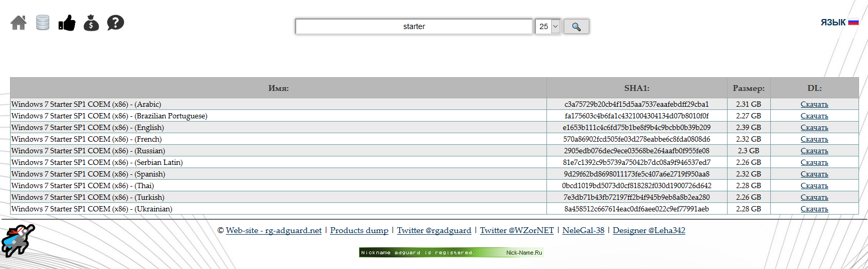Select the Windows 7 Starter (Arabic) name
Screen dimensions: 868x269
coord(86,104)
